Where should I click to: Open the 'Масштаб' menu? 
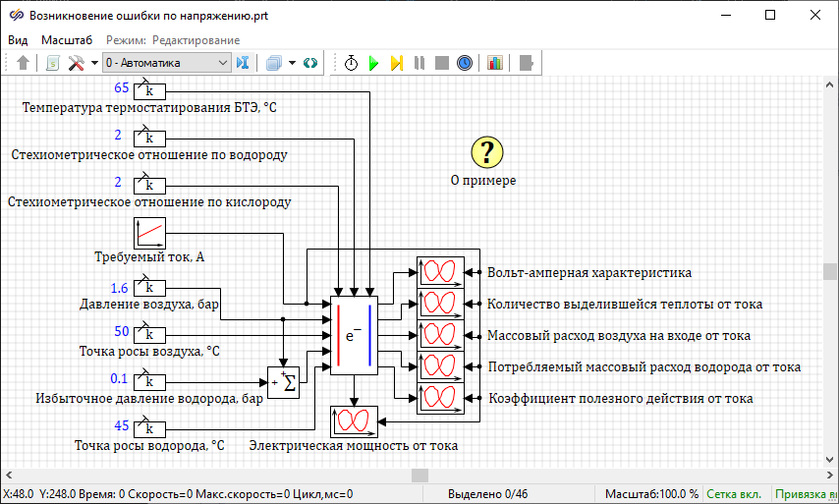click(67, 40)
